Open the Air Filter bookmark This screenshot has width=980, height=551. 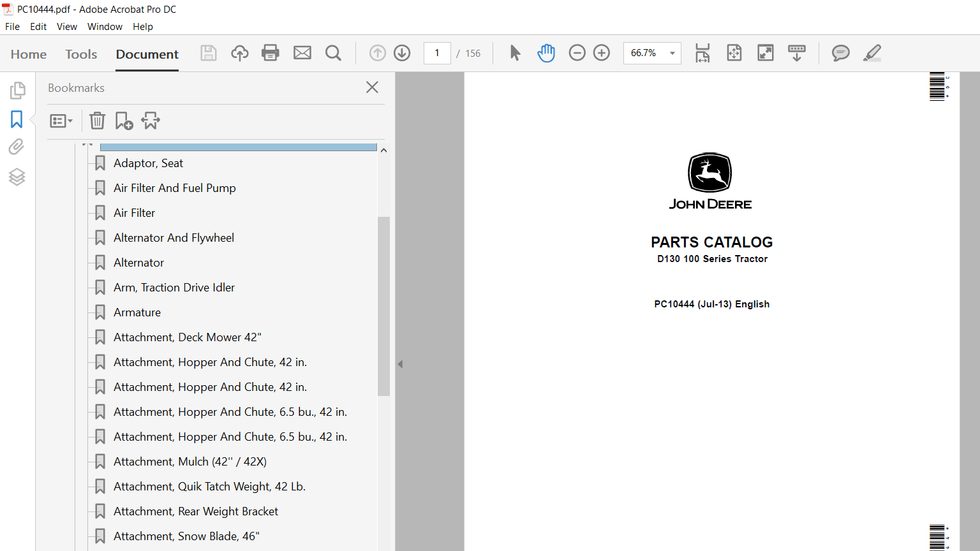[134, 213]
